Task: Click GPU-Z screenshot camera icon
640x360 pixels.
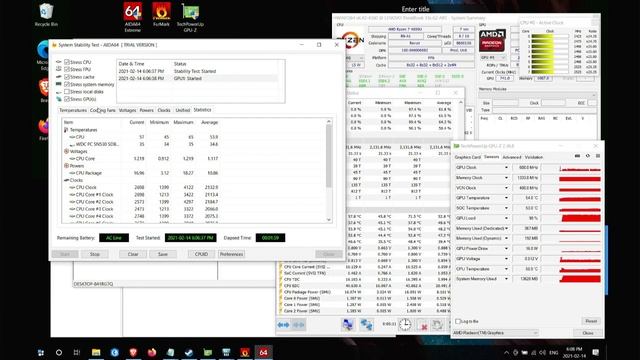Action: coord(577,156)
